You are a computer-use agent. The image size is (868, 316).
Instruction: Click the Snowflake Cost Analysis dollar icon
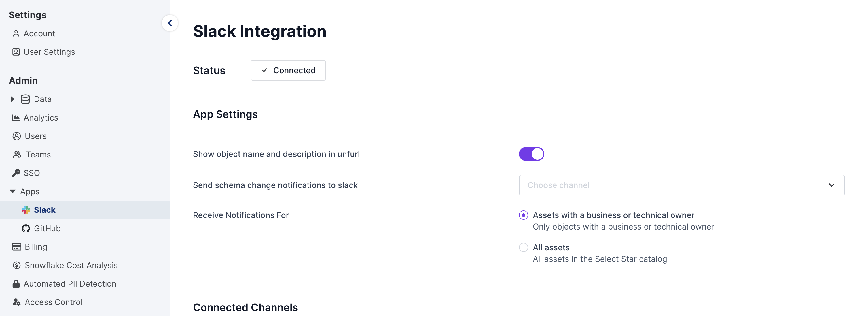pos(16,266)
